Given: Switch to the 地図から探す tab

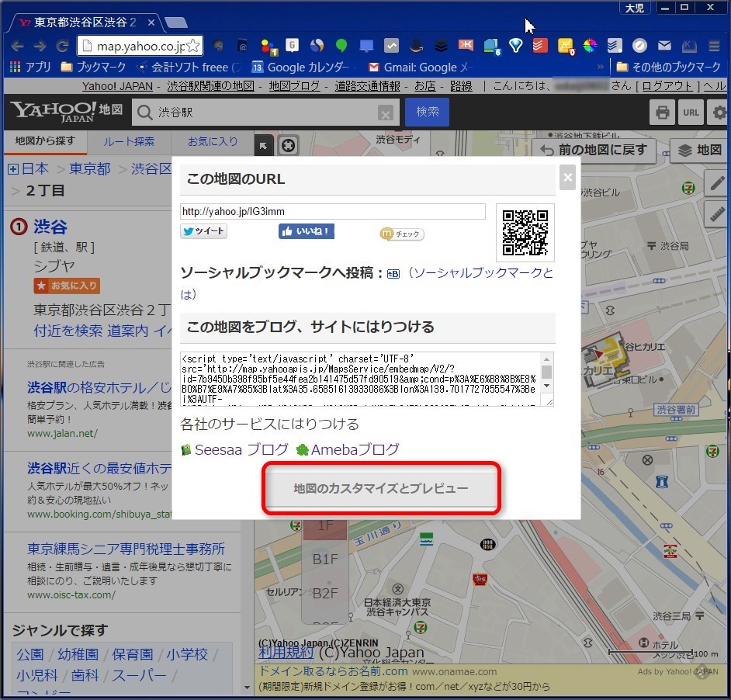Looking at the screenshot, I should click(45, 141).
